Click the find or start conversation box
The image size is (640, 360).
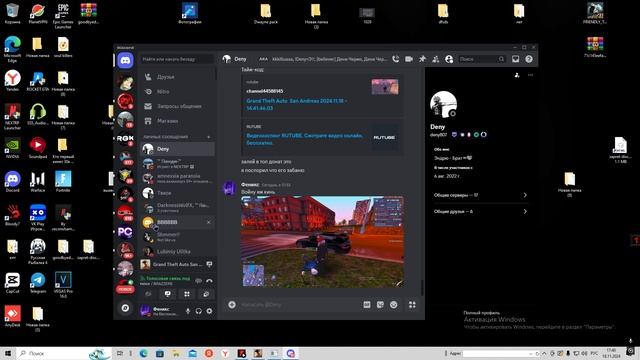(x=177, y=59)
